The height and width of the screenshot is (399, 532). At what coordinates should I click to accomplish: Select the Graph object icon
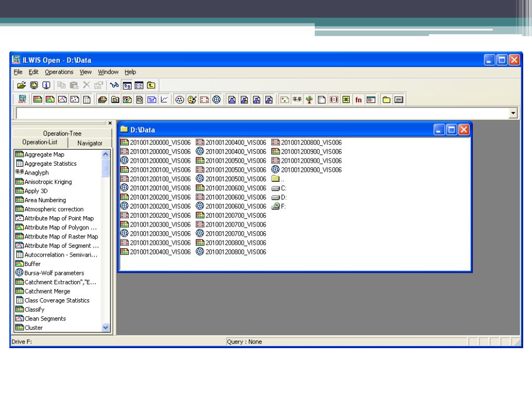pos(164,99)
